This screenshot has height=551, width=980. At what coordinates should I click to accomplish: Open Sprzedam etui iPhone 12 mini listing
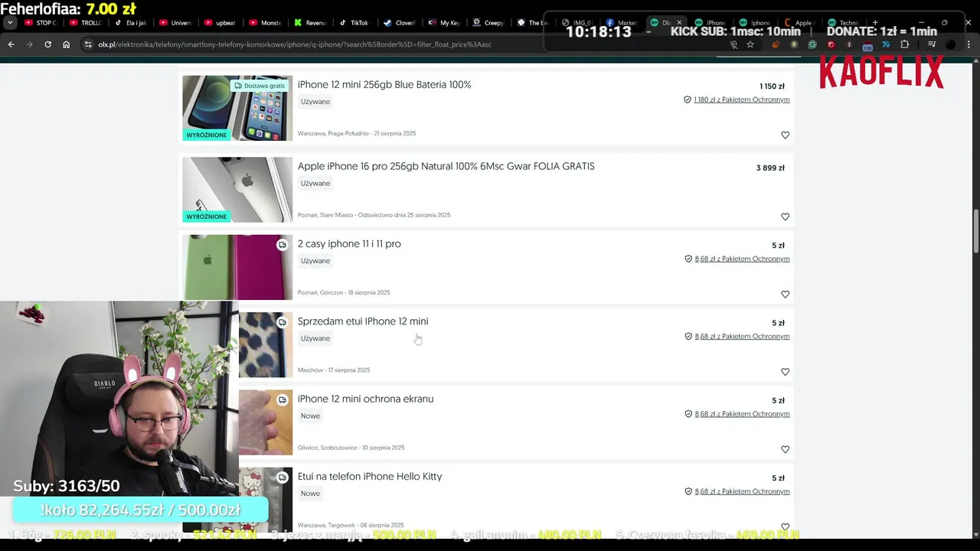(x=363, y=321)
